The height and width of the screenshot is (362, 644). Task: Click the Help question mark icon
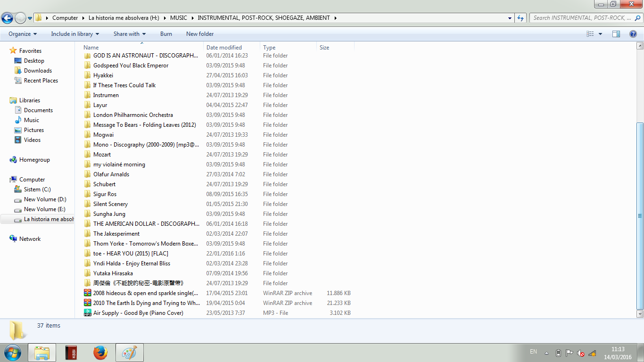[x=633, y=34]
